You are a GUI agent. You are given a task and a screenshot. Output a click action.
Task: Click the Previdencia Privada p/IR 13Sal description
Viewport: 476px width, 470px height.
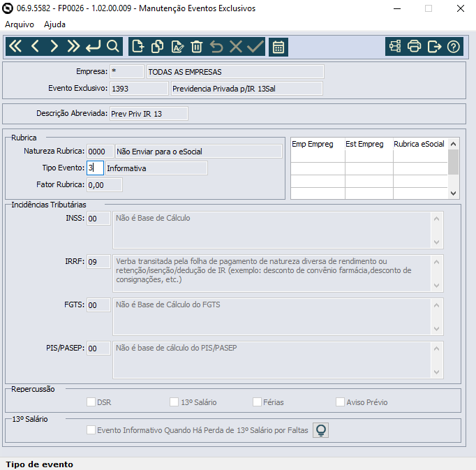(246, 89)
